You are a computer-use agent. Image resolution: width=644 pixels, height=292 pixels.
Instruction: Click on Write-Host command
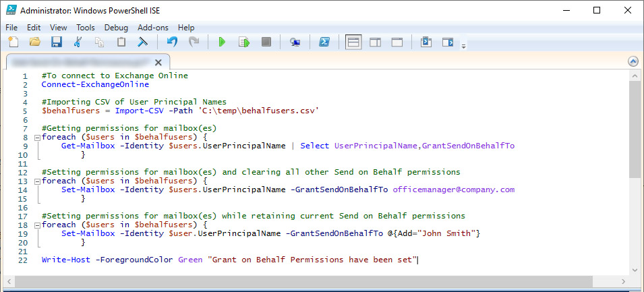pyautogui.click(x=65, y=260)
